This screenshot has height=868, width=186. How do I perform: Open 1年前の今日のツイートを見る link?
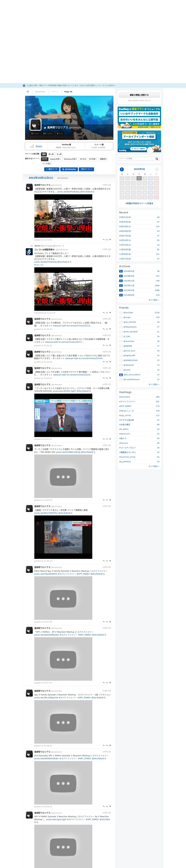[x=139, y=204]
